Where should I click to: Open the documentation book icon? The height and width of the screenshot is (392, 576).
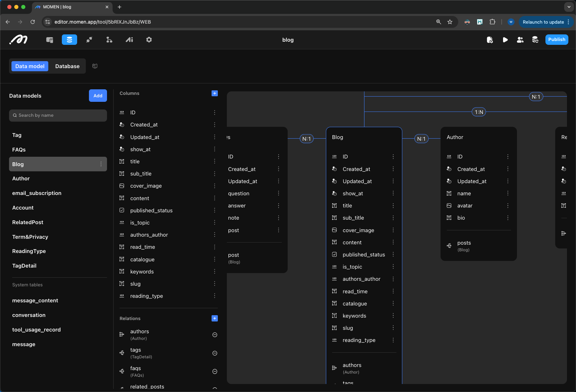coord(95,66)
